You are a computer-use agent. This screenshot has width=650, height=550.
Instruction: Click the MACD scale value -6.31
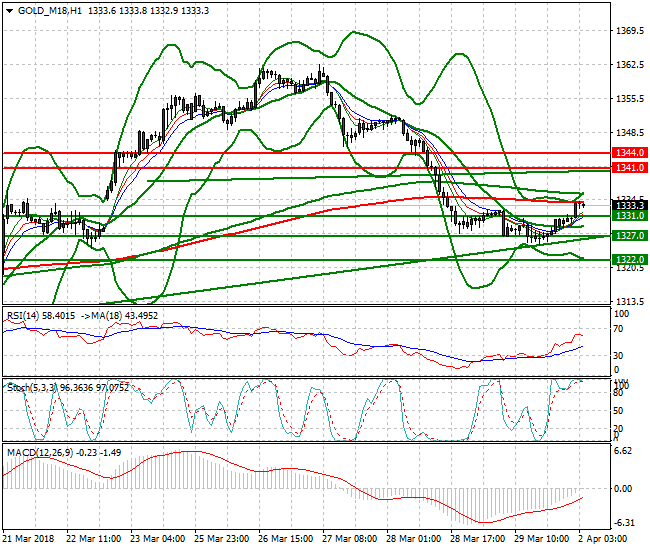[x=624, y=523]
